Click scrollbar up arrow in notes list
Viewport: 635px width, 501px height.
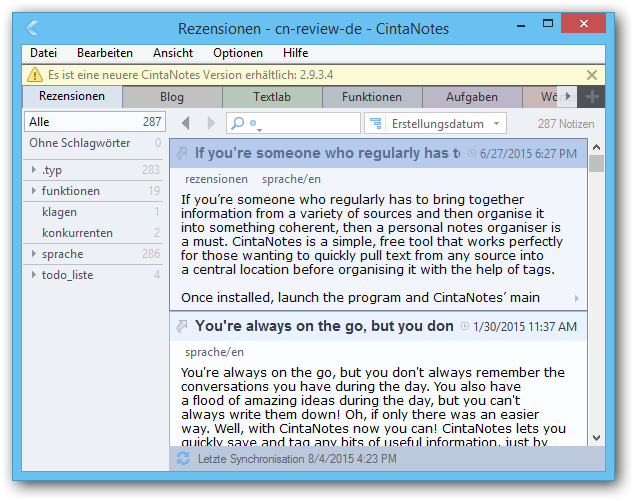tap(596, 147)
